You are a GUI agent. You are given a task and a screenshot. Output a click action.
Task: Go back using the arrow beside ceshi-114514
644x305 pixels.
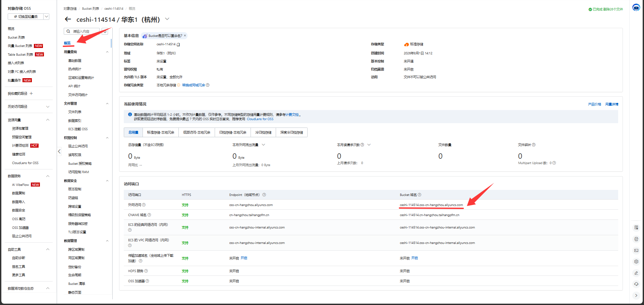click(x=68, y=19)
